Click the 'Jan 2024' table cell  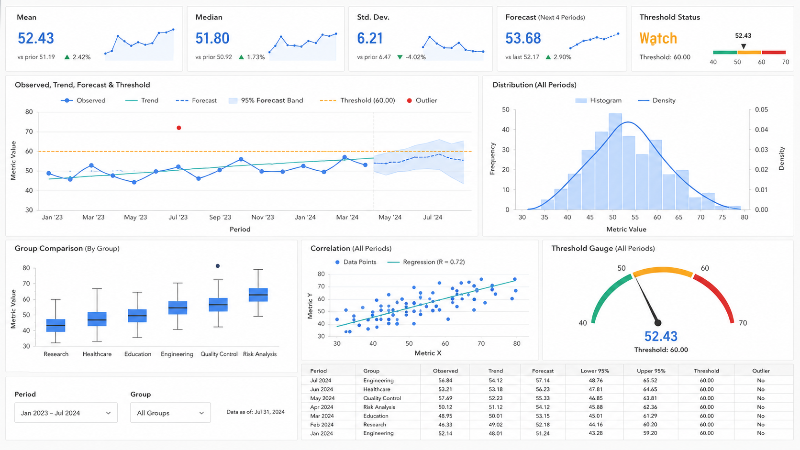tap(321, 433)
